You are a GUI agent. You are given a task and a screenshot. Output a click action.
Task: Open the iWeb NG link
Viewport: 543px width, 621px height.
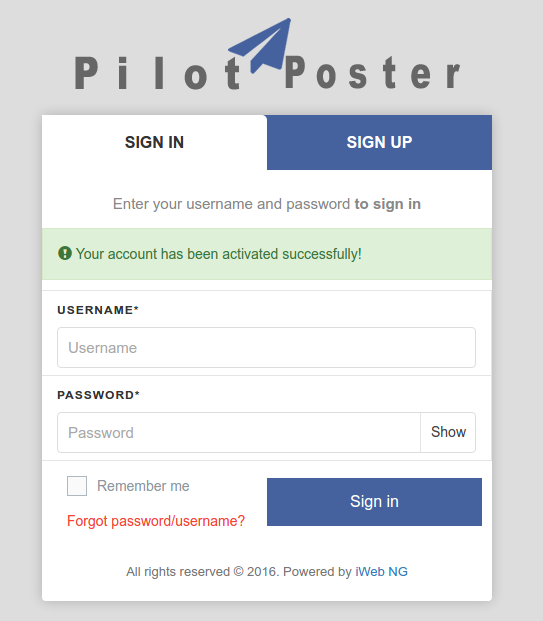coord(381,571)
